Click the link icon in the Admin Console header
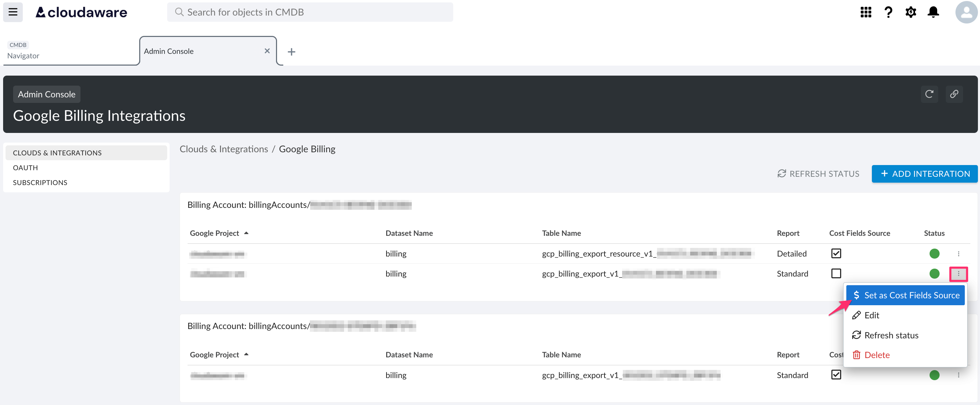980x405 pixels. pyautogui.click(x=954, y=94)
